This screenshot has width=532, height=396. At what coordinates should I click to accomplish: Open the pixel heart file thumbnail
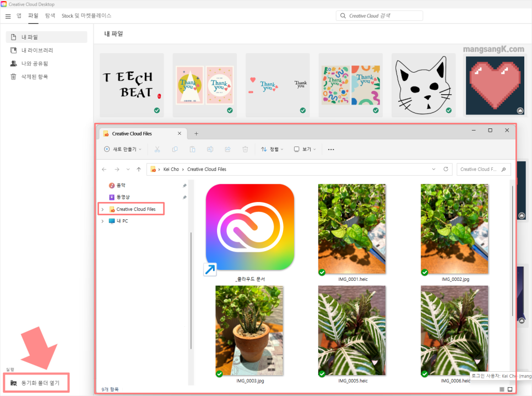(x=495, y=85)
